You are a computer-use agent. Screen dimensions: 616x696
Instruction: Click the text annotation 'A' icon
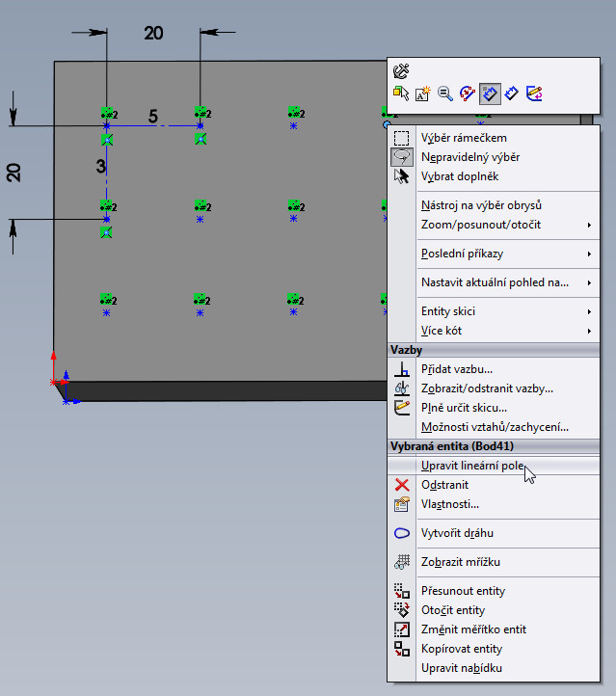click(x=423, y=94)
